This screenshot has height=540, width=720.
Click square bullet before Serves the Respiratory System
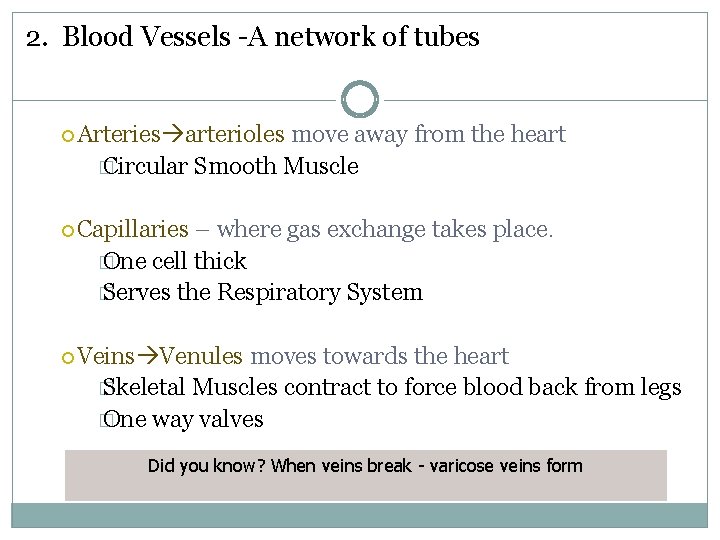coord(104,293)
